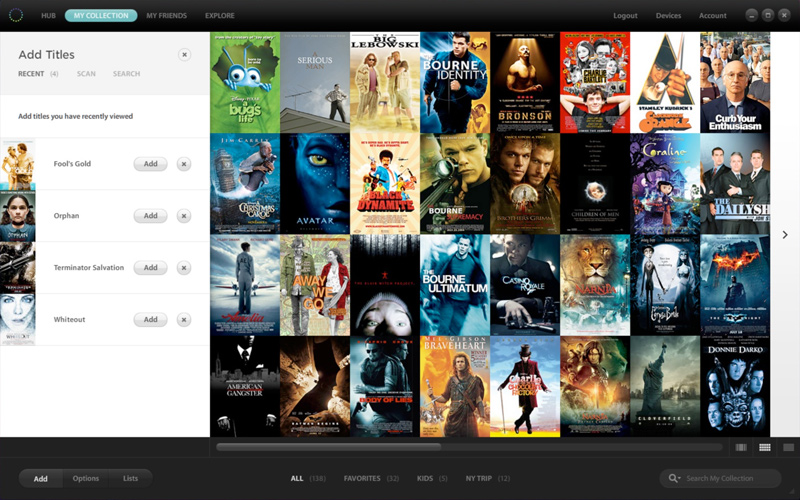
Task: Click the horizontal collection scrollbar
Action: (330, 447)
